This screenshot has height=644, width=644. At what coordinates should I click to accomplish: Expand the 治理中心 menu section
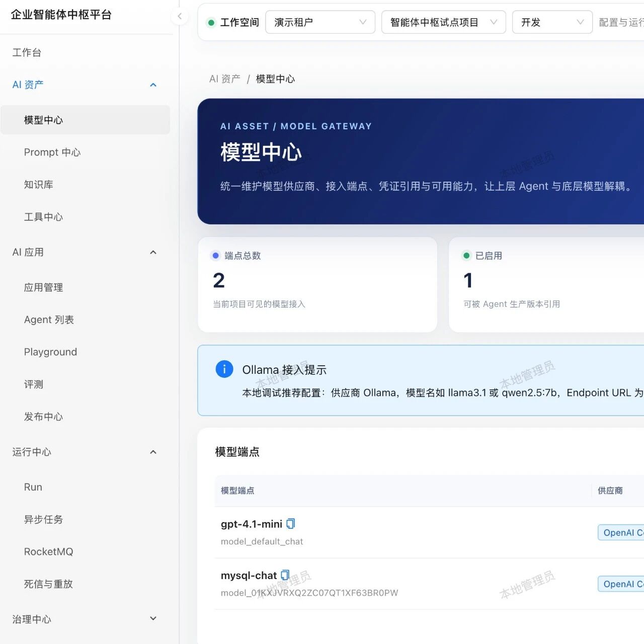click(x=153, y=619)
